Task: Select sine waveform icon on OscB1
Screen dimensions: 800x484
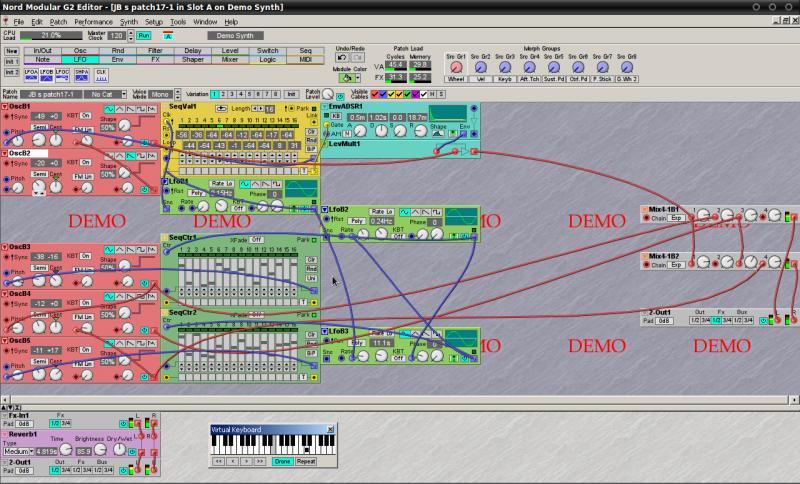Action: (109, 109)
